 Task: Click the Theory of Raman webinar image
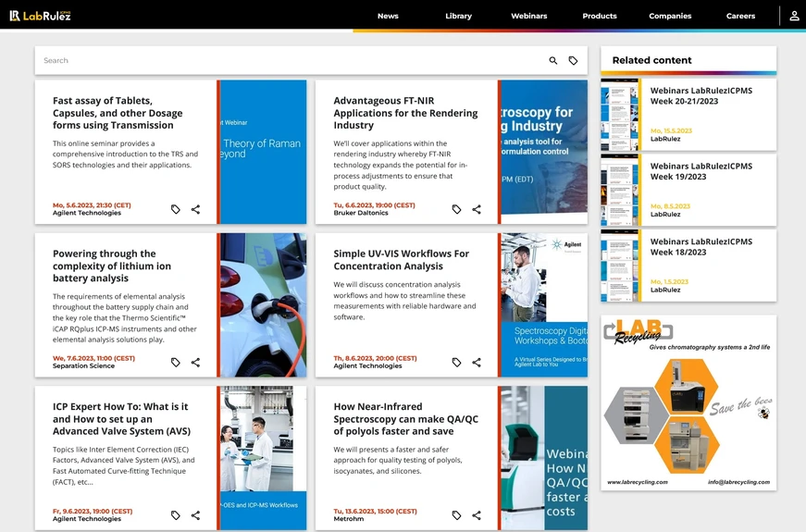coord(263,152)
